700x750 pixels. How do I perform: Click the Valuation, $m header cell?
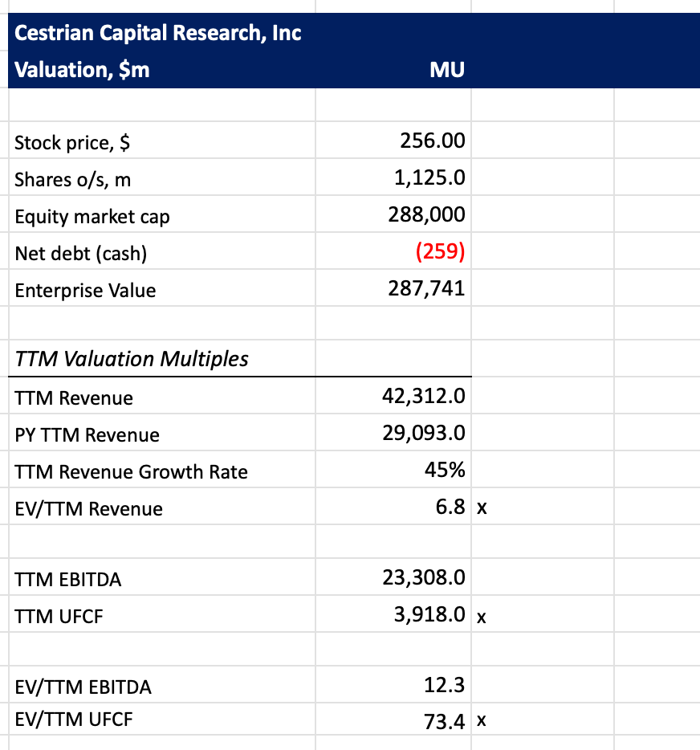tap(83, 70)
